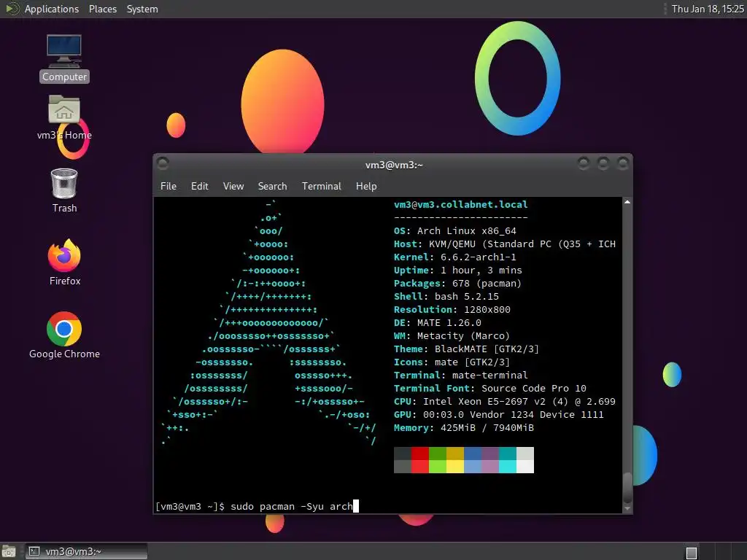Screen dimensions: 747x560
Task: Click the 'Icons: mate [GTK2/3]' line
Action: [452, 362]
